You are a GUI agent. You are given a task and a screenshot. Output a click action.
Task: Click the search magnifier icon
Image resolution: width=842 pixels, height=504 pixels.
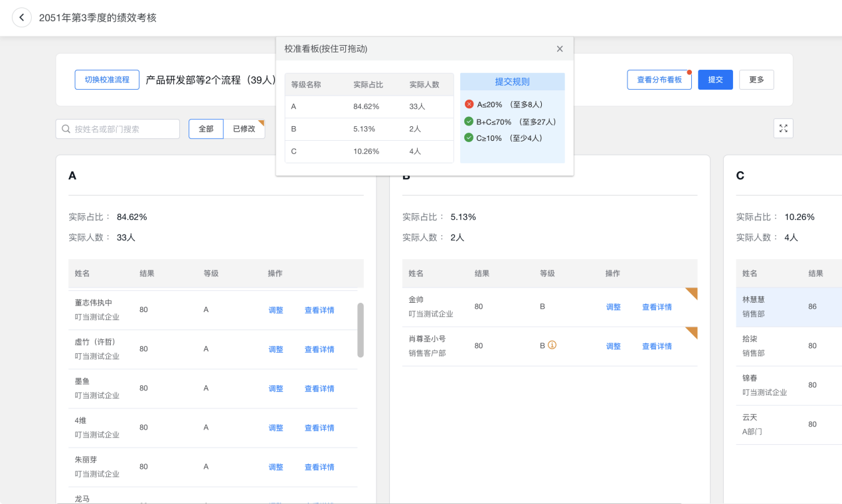click(x=66, y=129)
